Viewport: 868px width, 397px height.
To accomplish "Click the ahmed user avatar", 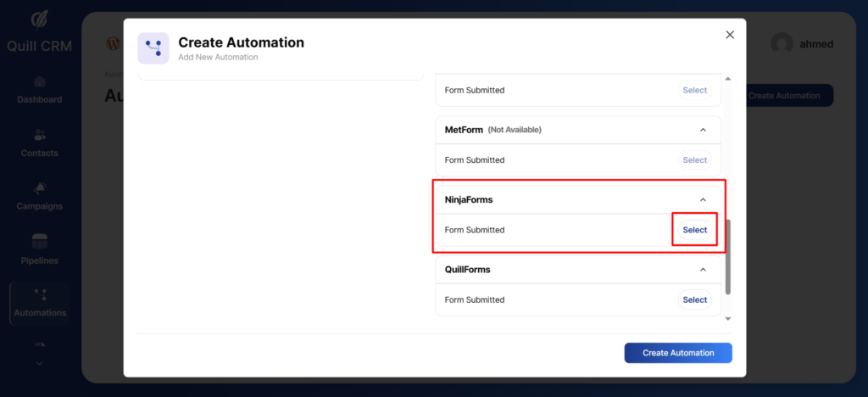I will pyautogui.click(x=782, y=44).
